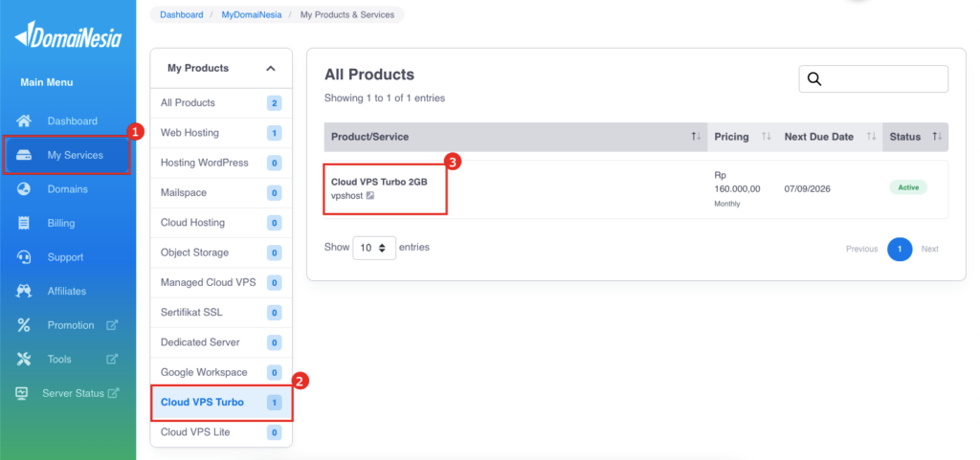Select Mailspace category
Screen dimensions: 980x460
(221, 193)
